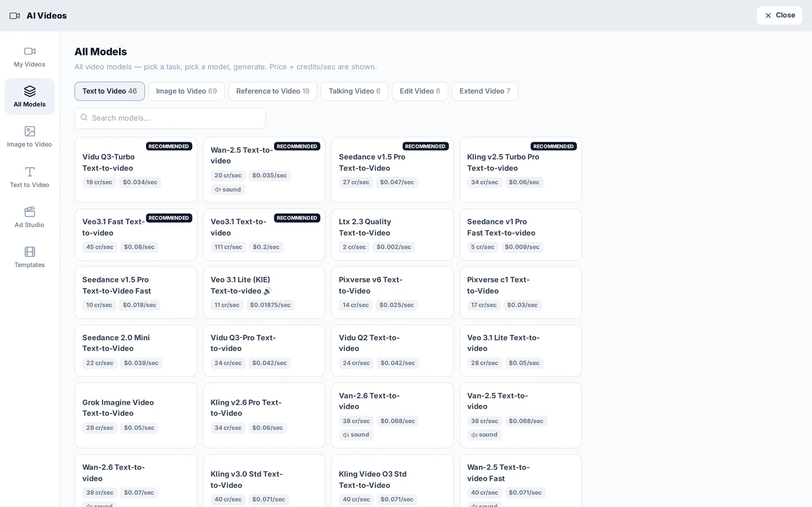Click "17 cr/sec" badge on Pixverse c1

pyautogui.click(x=483, y=305)
